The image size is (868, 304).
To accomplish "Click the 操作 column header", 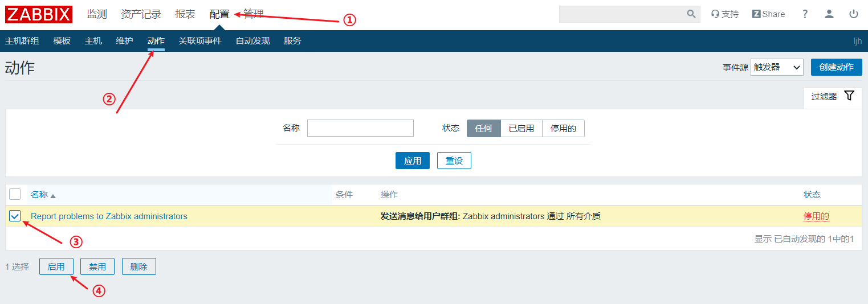I will (x=389, y=195).
